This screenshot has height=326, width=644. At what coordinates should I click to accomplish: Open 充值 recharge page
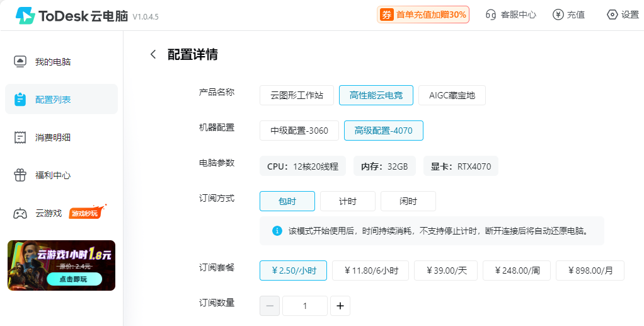click(x=576, y=15)
